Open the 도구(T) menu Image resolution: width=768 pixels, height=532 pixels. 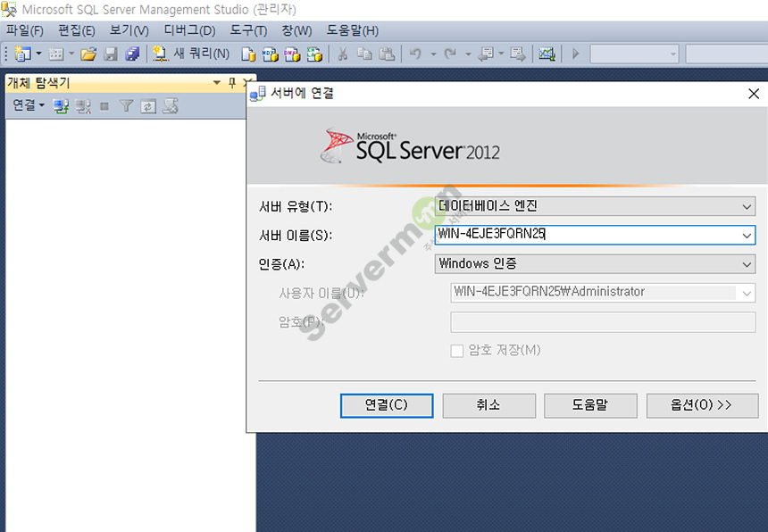click(248, 31)
